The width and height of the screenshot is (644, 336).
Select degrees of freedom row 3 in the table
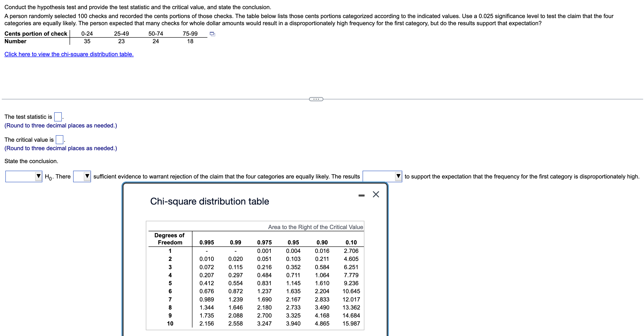click(170, 267)
